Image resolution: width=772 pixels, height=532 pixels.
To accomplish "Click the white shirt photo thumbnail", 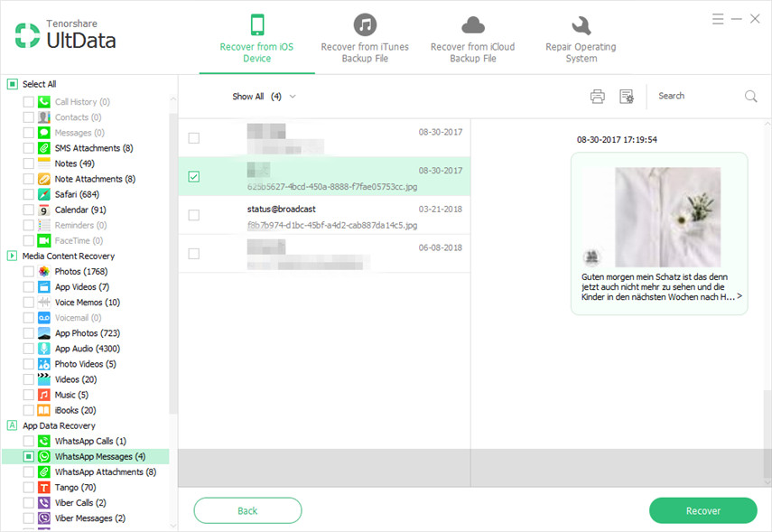I will pos(667,218).
